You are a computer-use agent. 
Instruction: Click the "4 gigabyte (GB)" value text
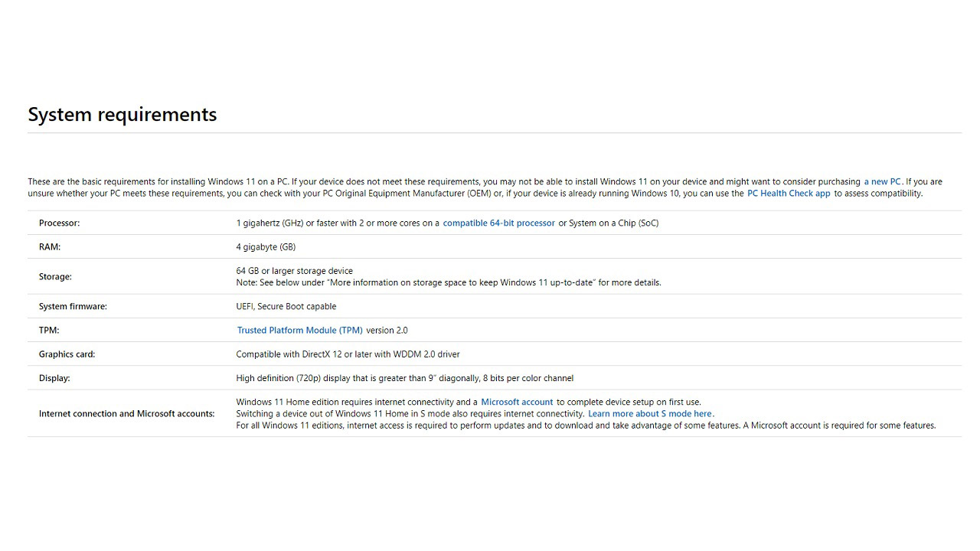[266, 247]
